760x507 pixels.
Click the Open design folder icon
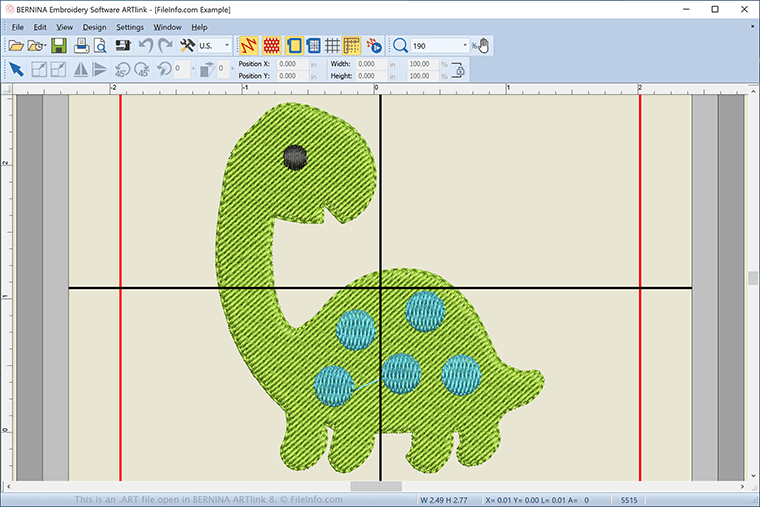pyautogui.click(x=17, y=45)
